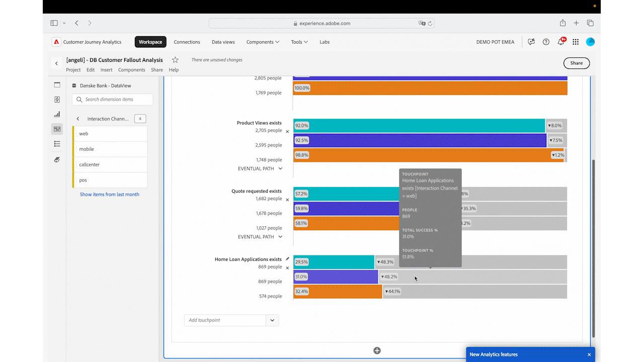Switch to Workspace tab
The image size is (644, 362).
click(150, 42)
